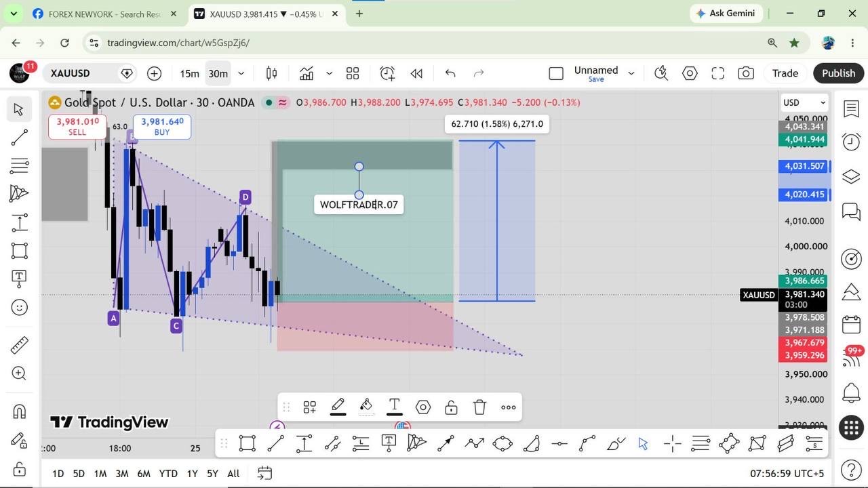Image resolution: width=868 pixels, height=488 pixels.
Task: Select the trend line tool in left toolbar
Action: [19, 138]
